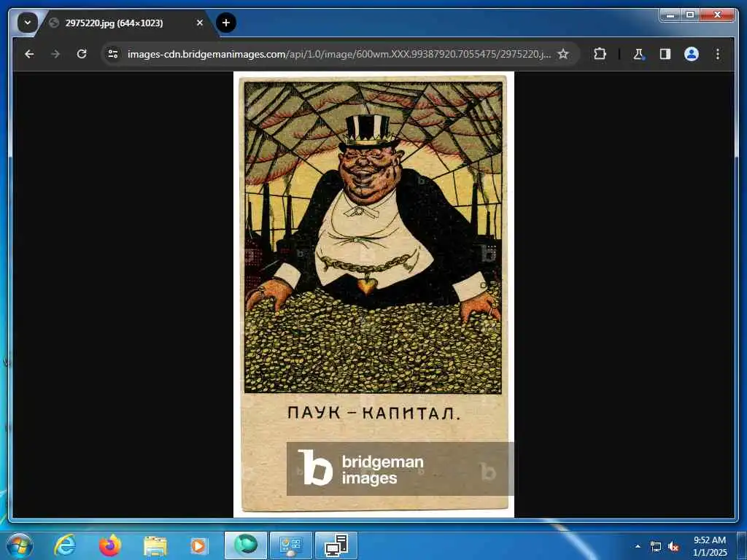Open the Extensions puzzle icon
Viewport: 747px width, 560px height.
point(600,54)
